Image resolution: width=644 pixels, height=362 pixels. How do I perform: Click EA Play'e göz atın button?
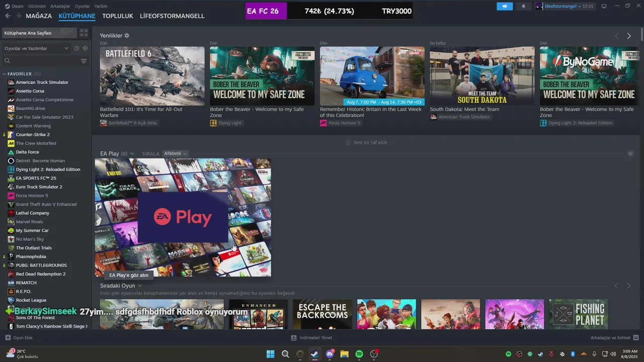tap(129, 275)
